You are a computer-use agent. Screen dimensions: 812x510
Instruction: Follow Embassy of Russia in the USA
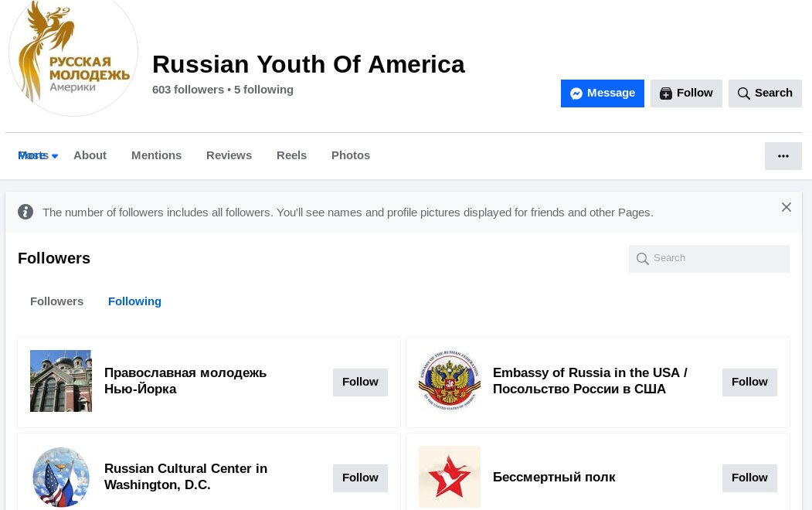[x=749, y=382]
